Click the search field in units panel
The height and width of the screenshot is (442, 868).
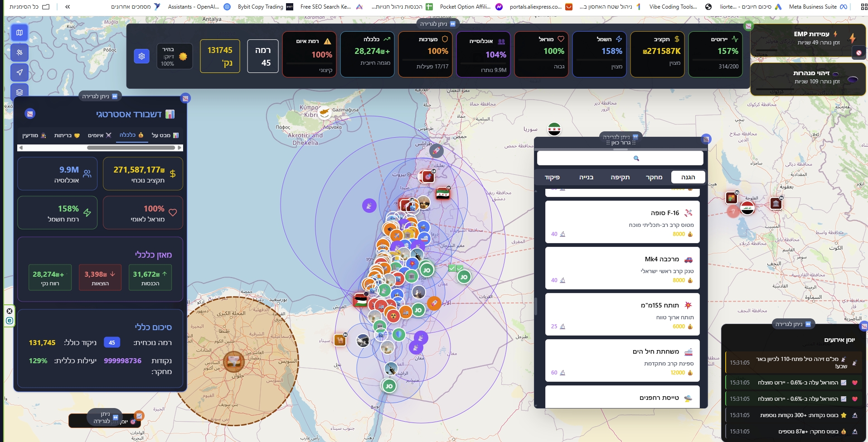click(620, 158)
